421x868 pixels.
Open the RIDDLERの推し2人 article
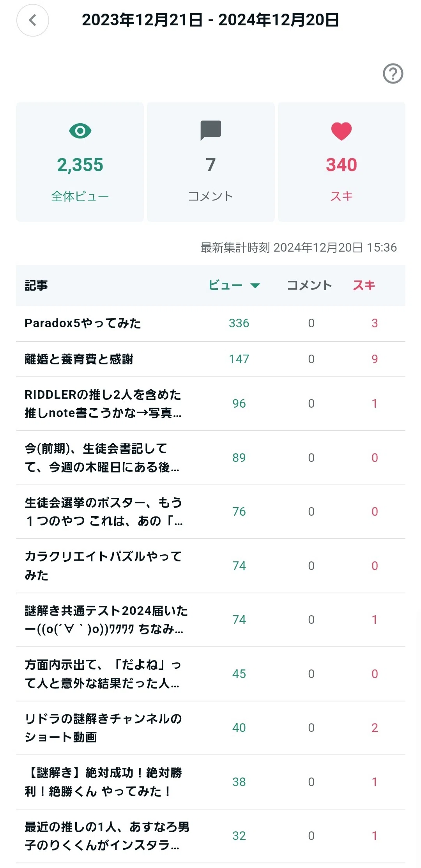pos(211,404)
